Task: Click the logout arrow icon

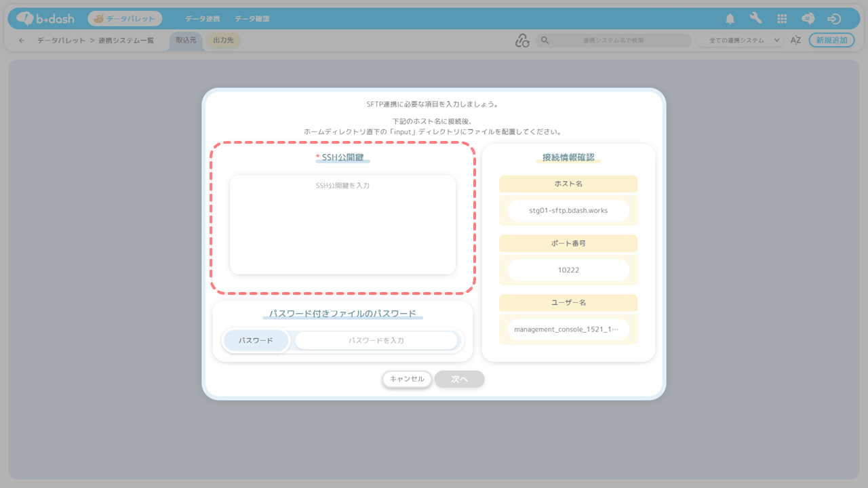Action: pyautogui.click(x=834, y=19)
